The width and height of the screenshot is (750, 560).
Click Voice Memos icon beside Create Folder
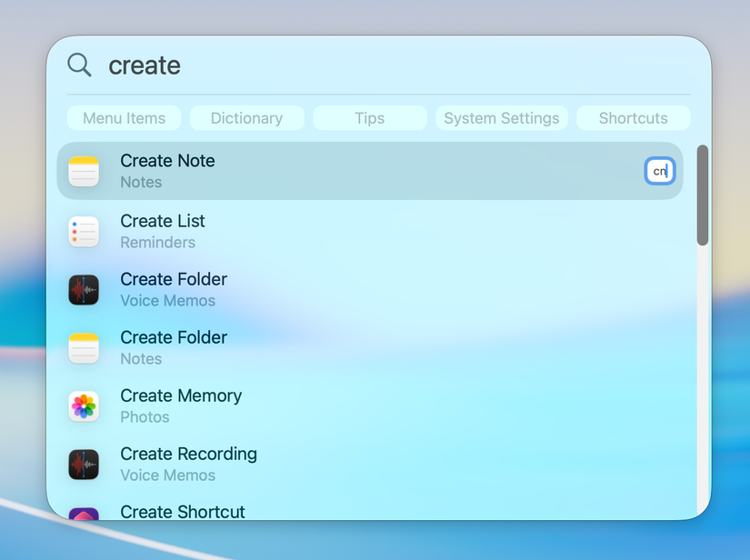(x=84, y=290)
